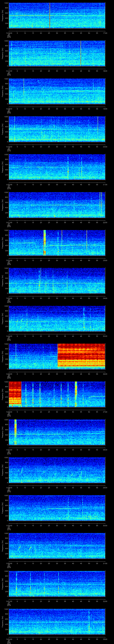Viewport: 114px width, 644px height.
Task: Click the 1000 Hz label on the 5:20:00 spectrogram
Action: pyautogui.click(x=6, y=155)
